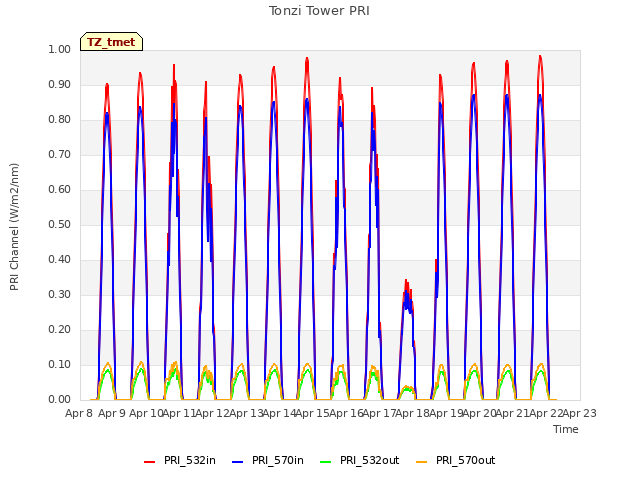Click the Apr 22 red peak top
Viewport: 640px width, 480px height.
pos(540,57)
